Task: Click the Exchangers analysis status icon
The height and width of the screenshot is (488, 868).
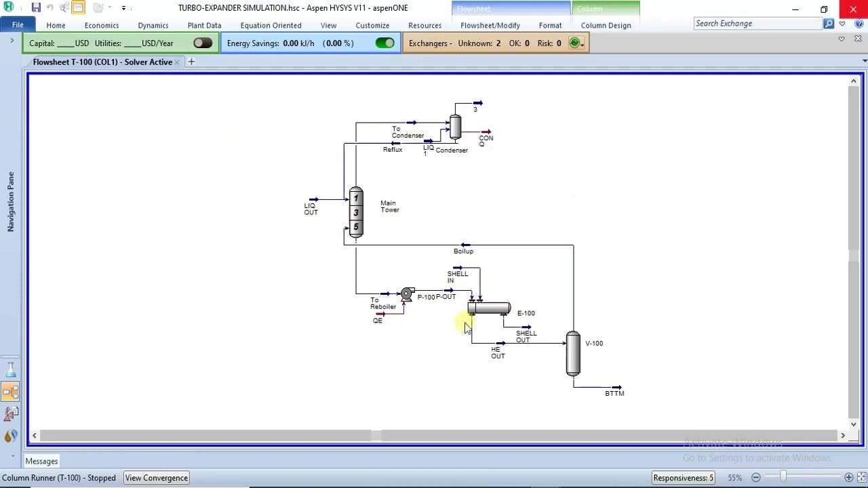Action: pos(574,43)
